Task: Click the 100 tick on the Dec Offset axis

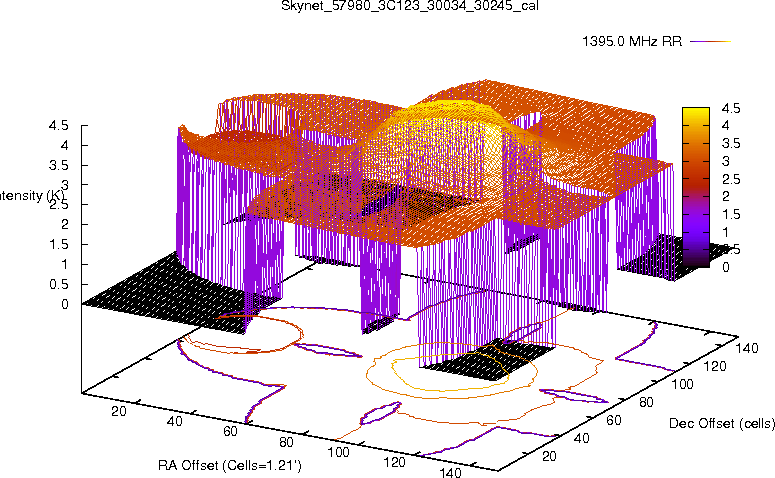Action: (x=682, y=384)
